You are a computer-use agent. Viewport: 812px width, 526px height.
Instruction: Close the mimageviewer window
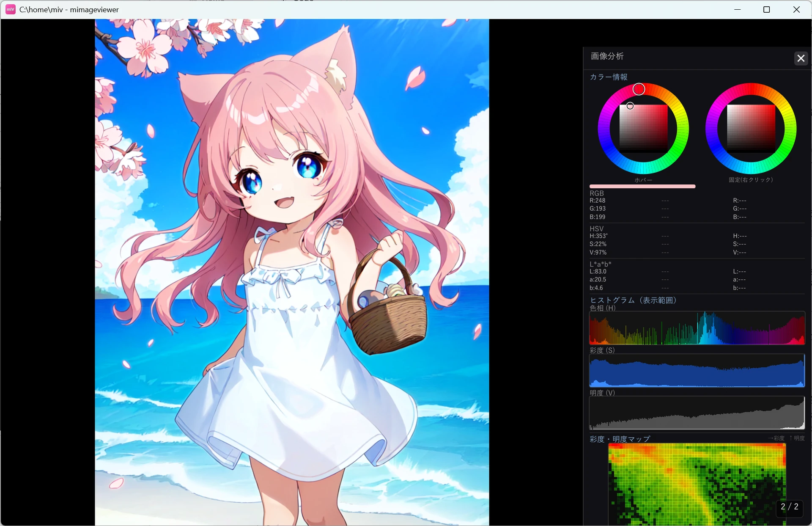pos(796,9)
